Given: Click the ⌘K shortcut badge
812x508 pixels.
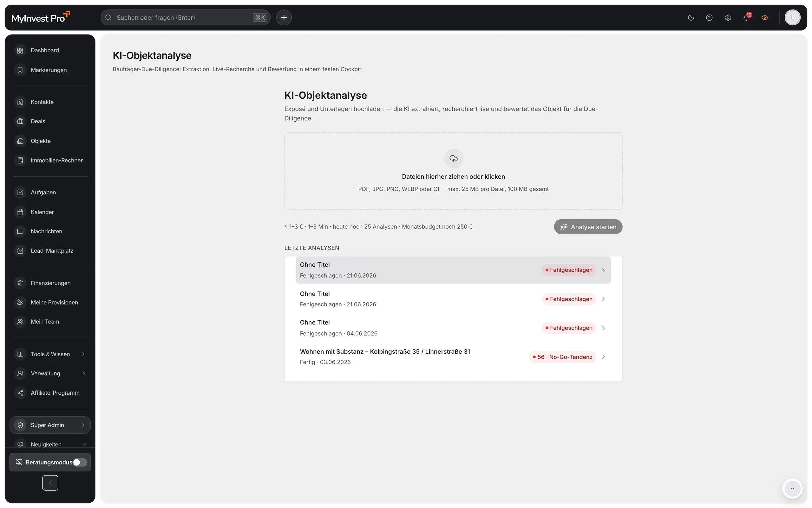Looking at the screenshot, I should click(x=260, y=17).
